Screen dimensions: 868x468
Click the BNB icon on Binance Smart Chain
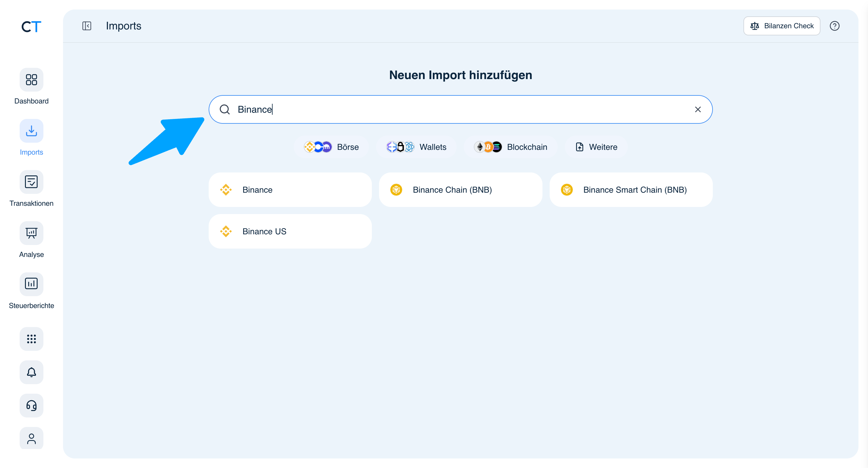[567, 190]
